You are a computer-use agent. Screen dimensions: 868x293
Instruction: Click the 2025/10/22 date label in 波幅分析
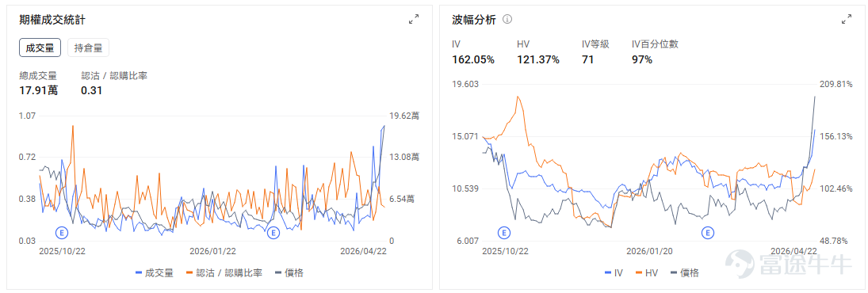tap(506, 250)
